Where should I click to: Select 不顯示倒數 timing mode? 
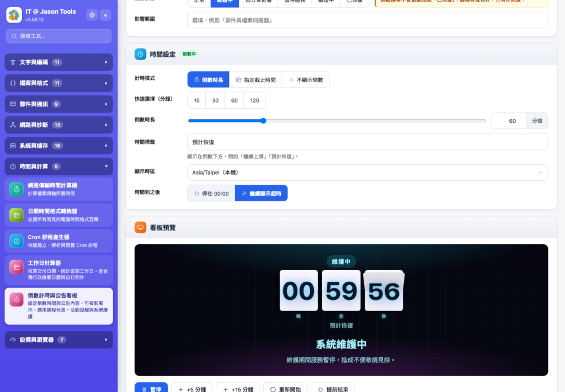tap(306, 80)
